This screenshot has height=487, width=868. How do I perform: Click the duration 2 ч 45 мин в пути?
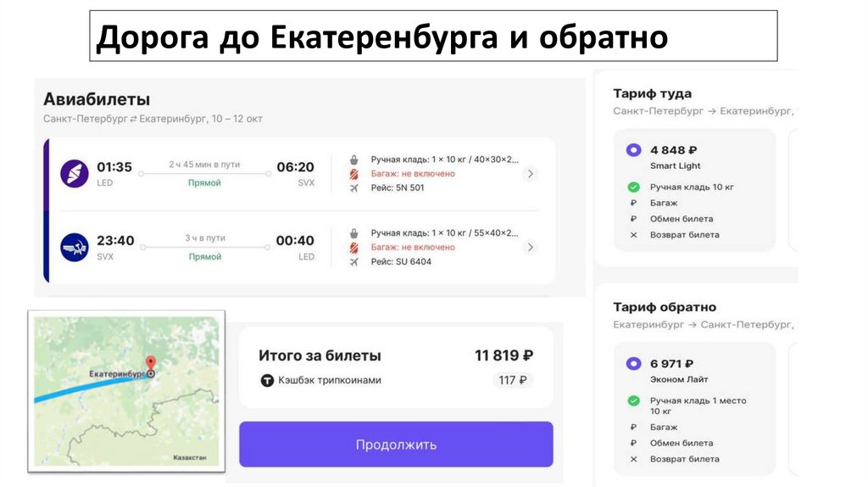coord(204,165)
